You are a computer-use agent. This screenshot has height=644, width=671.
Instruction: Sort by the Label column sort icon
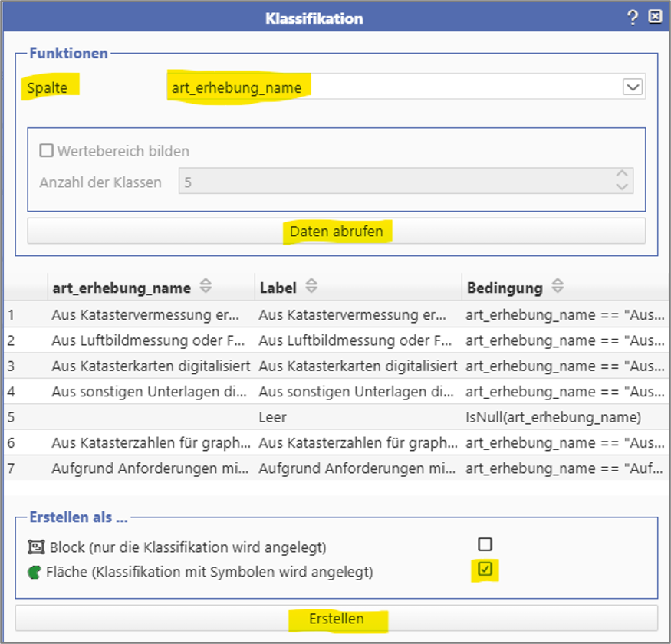coord(311,286)
